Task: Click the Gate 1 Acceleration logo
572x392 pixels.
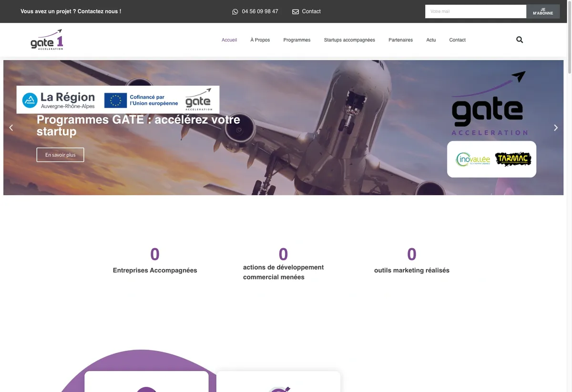Action: [x=47, y=40]
